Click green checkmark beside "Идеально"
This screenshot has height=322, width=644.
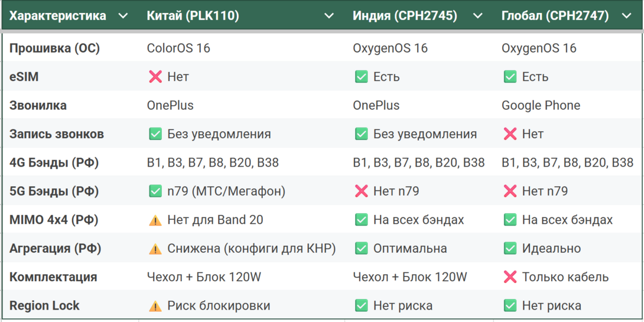tap(510, 249)
